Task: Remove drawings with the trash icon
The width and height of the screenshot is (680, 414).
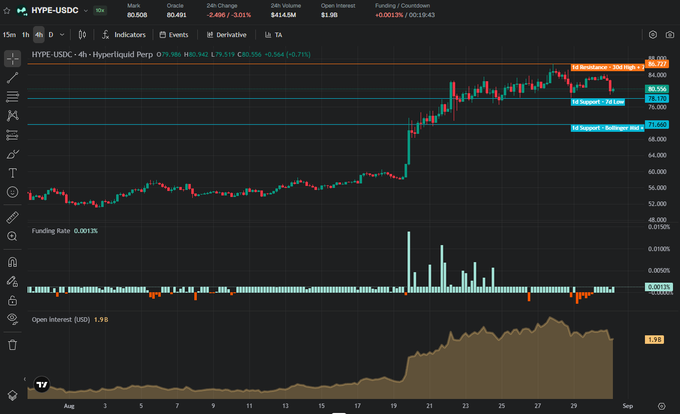Action: coord(13,345)
